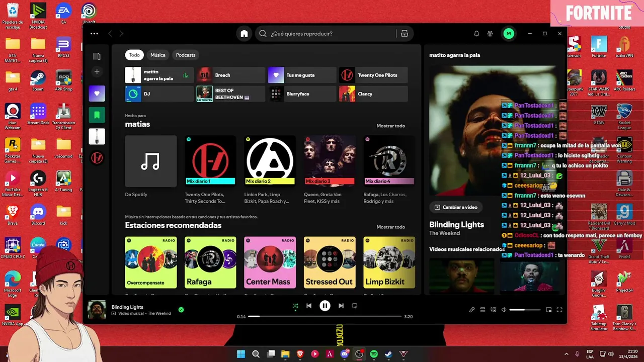644x362 pixels.
Task: Expand Your Library sidebar
Action: tap(97, 56)
